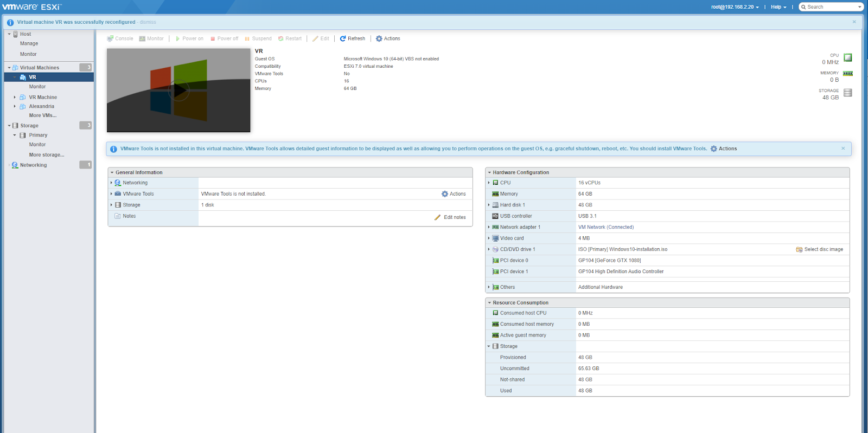
Task: Click into the Search field
Action: (831, 7)
